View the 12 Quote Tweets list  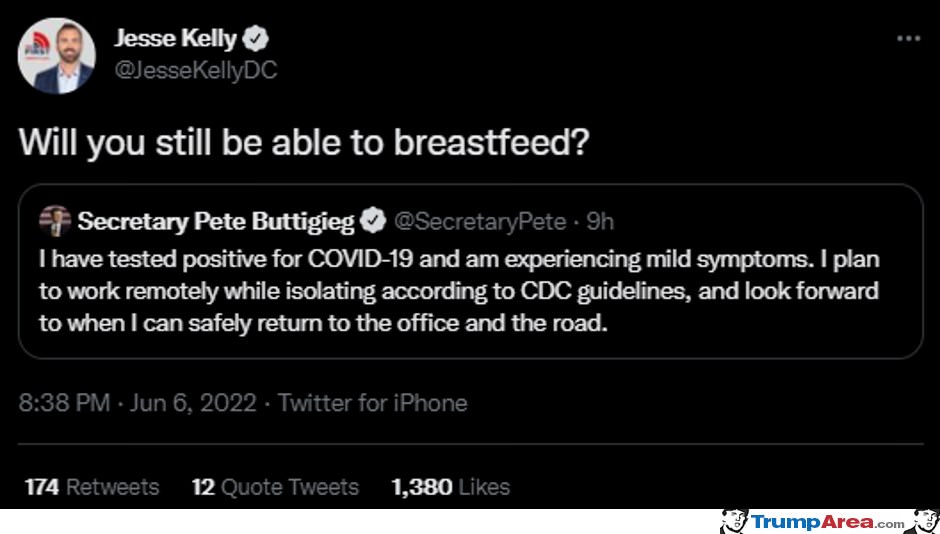click(x=275, y=487)
